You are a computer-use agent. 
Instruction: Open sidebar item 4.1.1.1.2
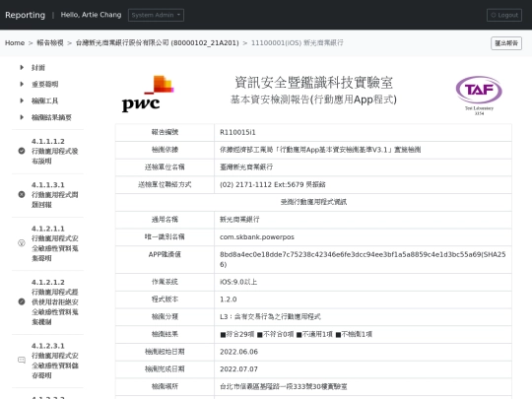(54, 151)
